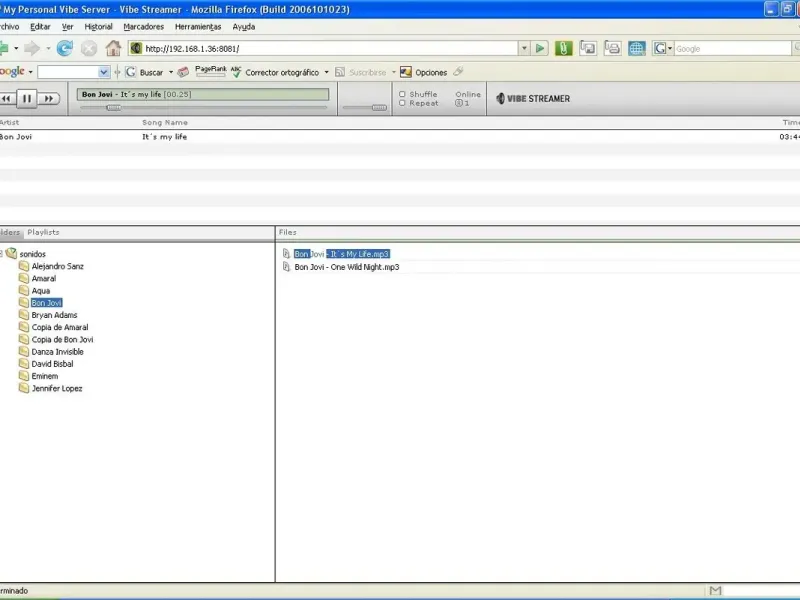Select the Amaral folder
Viewport: 800px width, 600px height.
44,279
